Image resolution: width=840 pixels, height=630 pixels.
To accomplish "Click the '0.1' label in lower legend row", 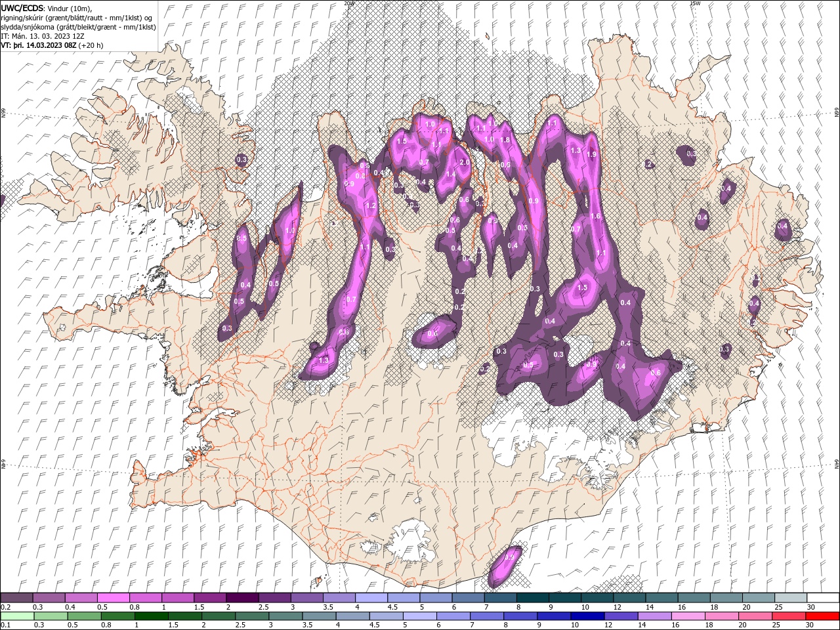I will tap(6, 625).
